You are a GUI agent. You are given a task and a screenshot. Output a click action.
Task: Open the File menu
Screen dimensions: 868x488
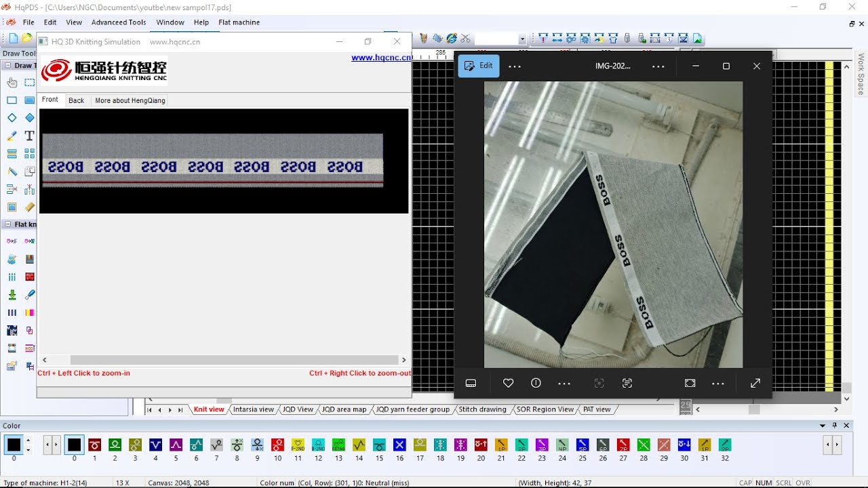pyautogui.click(x=28, y=22)
